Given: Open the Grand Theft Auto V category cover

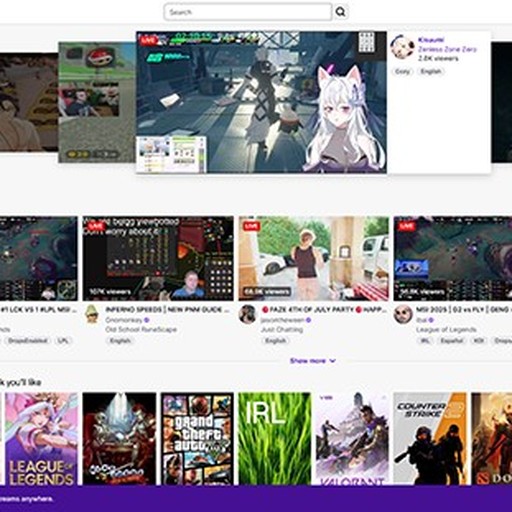Looking at the screenshot, I should click(197, 439).
